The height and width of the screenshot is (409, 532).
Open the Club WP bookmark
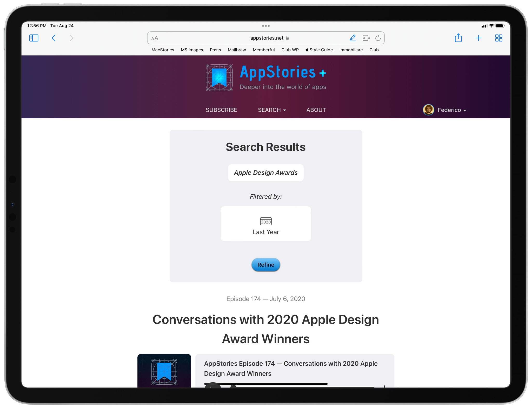[290, 50]
